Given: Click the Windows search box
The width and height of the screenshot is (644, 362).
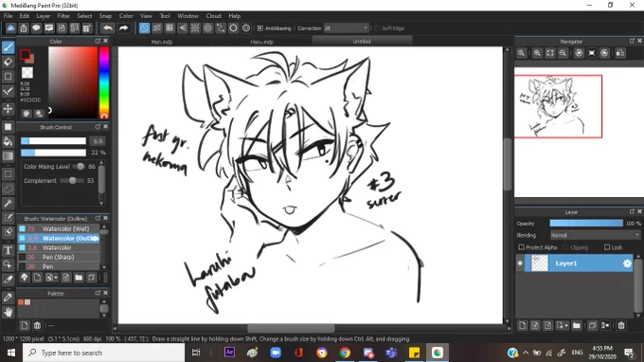Looking at the screenshot, I should tap(103, 353).
